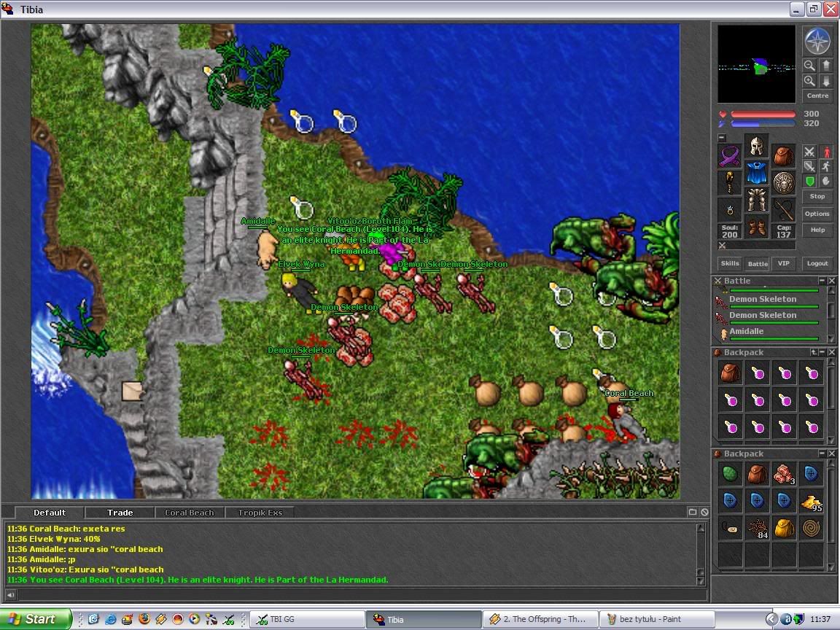Select the blue cape armor slot
This screenshot has width=840, height=630.
(x=756, y=173)
